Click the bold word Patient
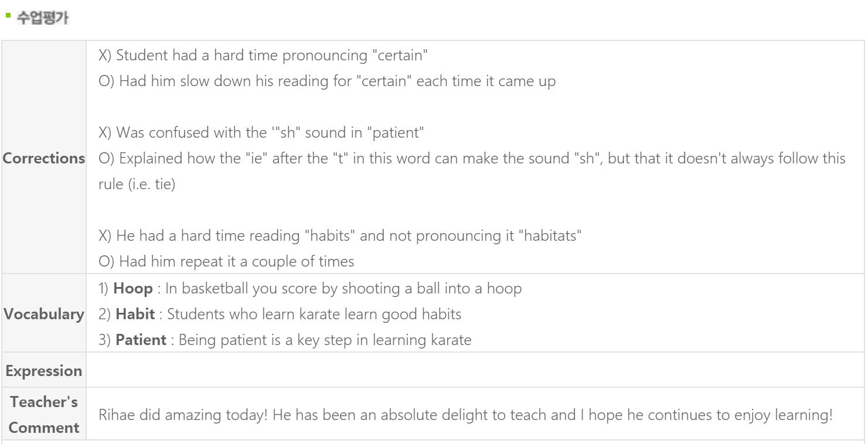 coord(141,340)
